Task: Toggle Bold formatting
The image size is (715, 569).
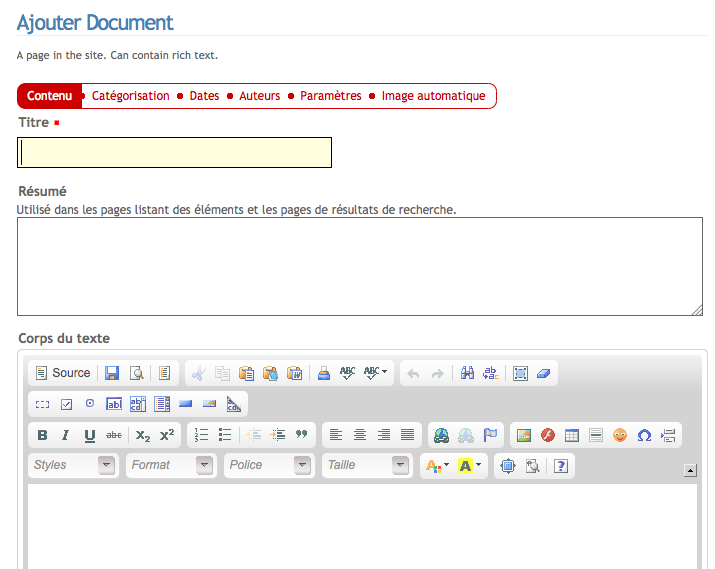Action: tap(42, 435)
